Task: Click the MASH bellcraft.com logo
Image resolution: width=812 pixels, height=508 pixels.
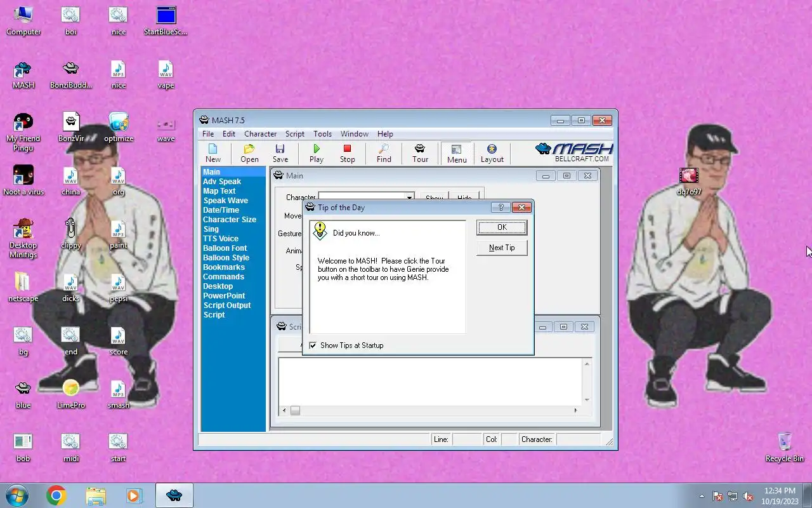Action: click(x=575, y=152)
